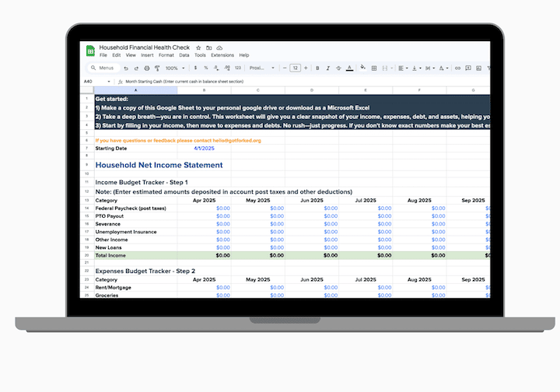Open the text wrapping dropdown
Viewport: 560px width, 392px height.
tap(429, 68)
